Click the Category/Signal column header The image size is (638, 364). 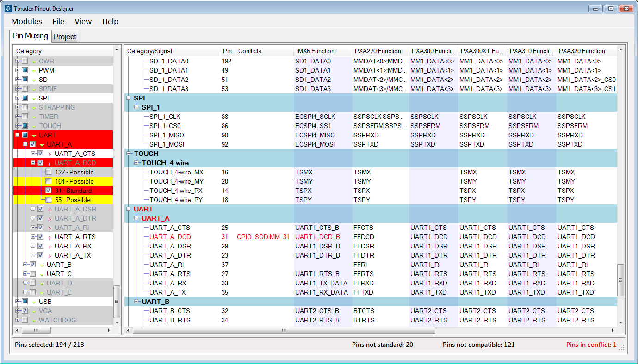pos(172,51)
